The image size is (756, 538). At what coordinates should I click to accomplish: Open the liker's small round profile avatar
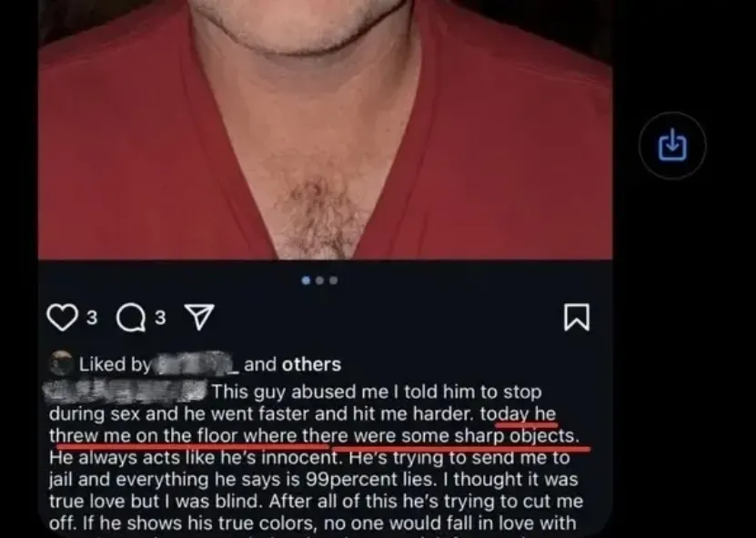click(61, 363)
